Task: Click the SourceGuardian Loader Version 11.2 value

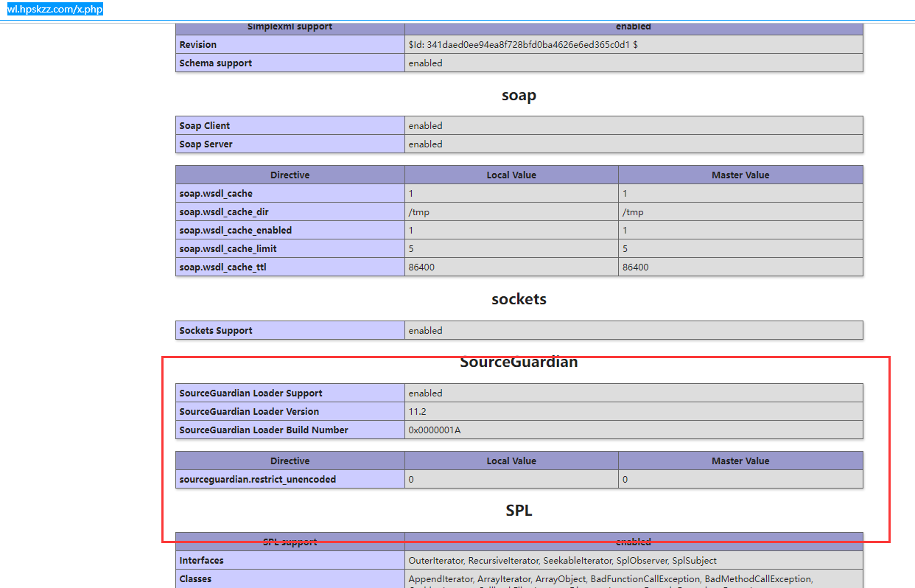Action: coord(418,412)
